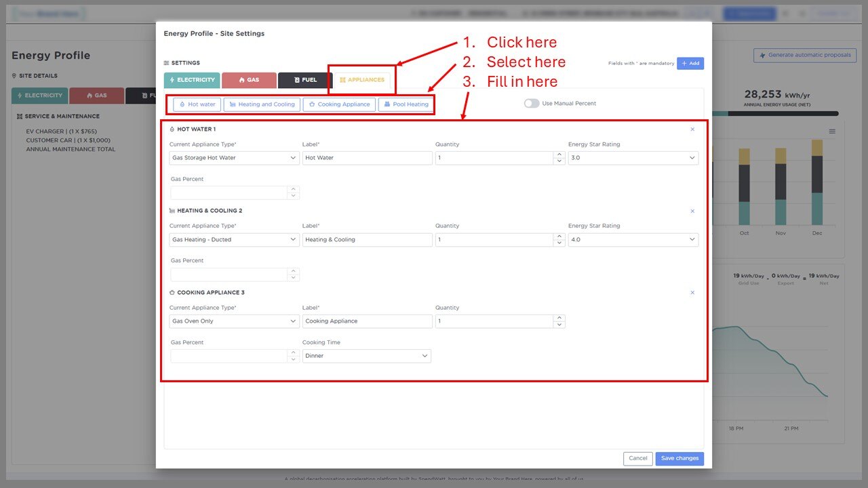Enable the Use Manual Percent toggle
Viewport: 868px width, 488px height.
pos(532,104)
